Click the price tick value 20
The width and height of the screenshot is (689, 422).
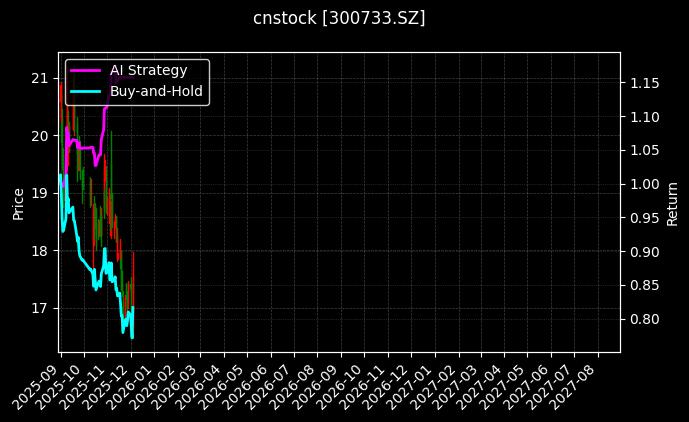[39, 136]
